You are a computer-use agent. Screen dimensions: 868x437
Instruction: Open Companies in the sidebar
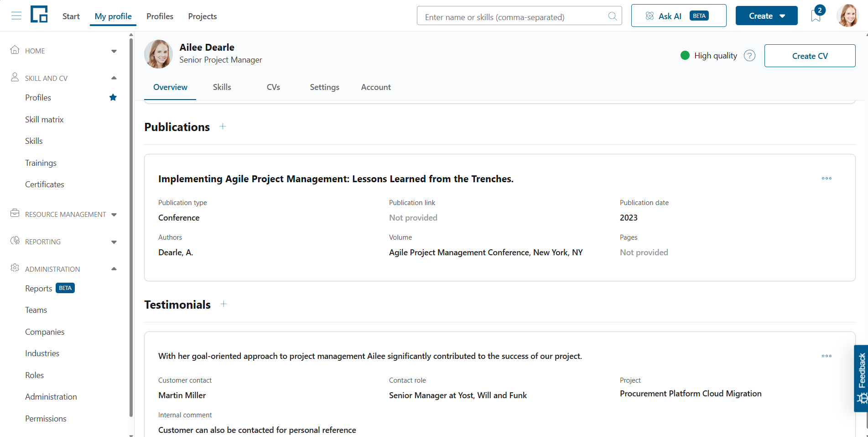pyautogui.click(x=45, y=332)
